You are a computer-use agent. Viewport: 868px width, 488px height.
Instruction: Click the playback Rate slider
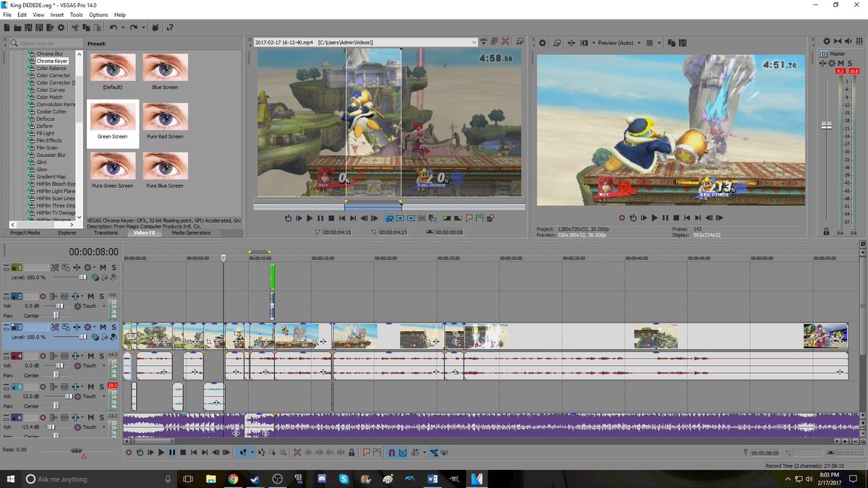click(x=76, y=450)
